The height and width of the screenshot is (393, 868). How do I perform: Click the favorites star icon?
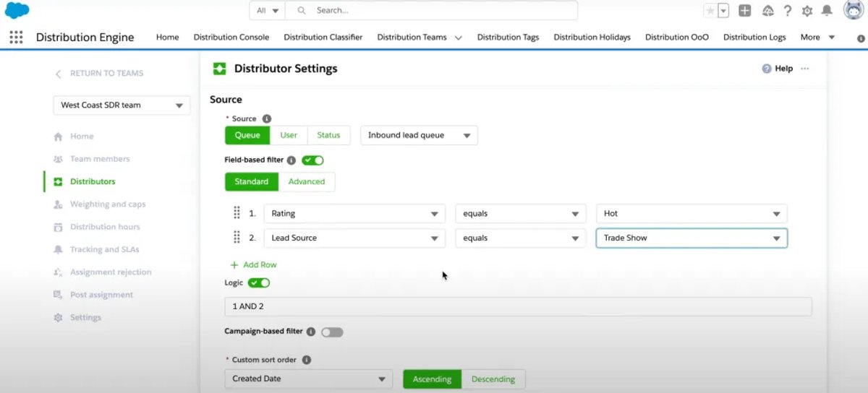pyautogui.click(x=710, y=11)
